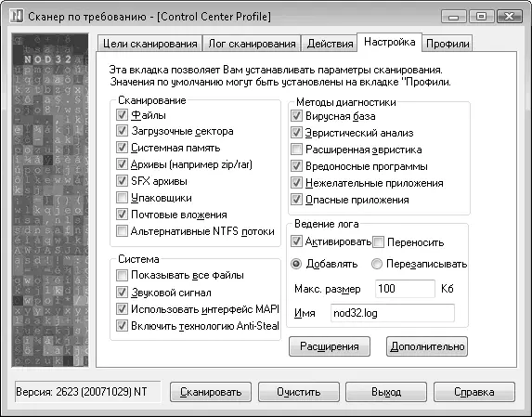Open help with the Справка button
Viewport: 532px width, 417px height.
point(474,392)
